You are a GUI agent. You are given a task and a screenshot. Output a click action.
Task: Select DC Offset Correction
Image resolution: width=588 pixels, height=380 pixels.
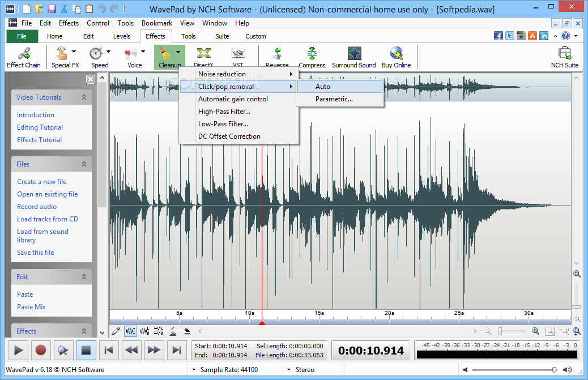(239, 136)
